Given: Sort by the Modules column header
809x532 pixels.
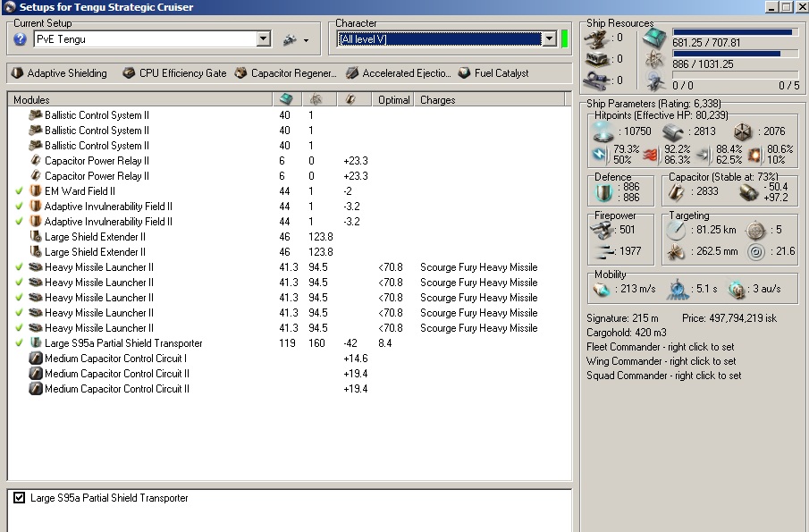Looking at the screenshot, I should 32,100.
